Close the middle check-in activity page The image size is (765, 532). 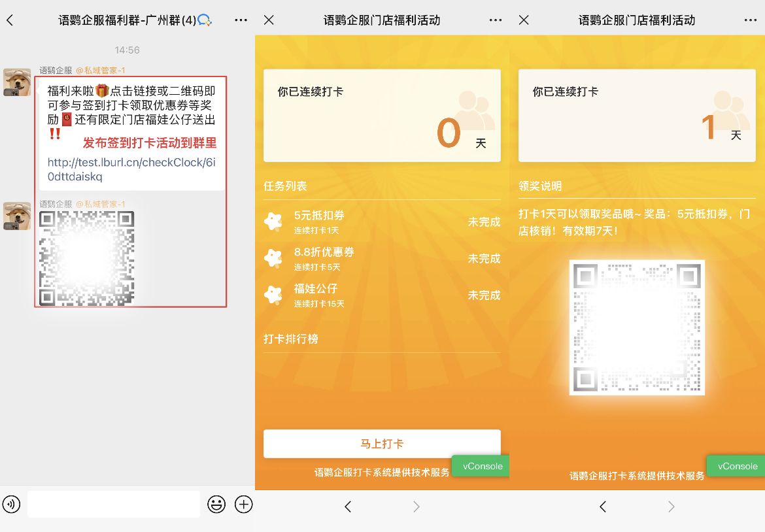click(269, 20)
